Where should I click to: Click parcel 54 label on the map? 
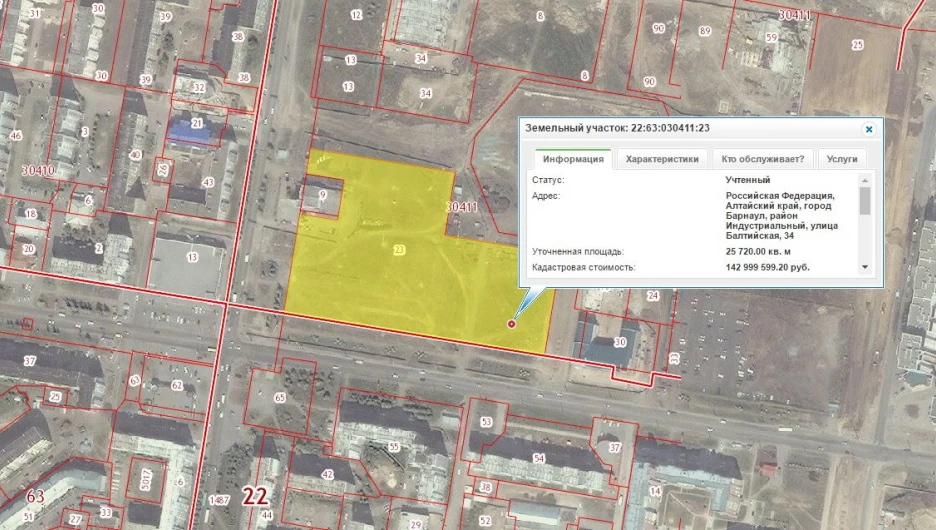pyautogui.click(x=539, y=457)
